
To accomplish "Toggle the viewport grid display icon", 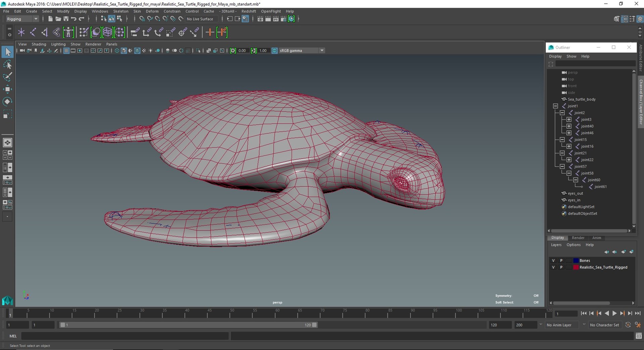I will click(66, 51).
